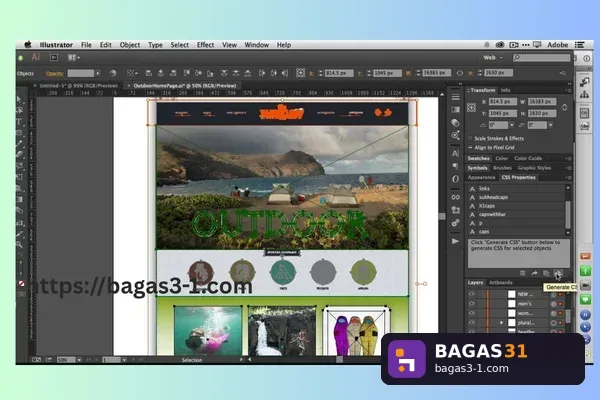The height and width of the screenshot is (400, 600).
Task: Click the Transform W value field
Action: pyautogui.click(x=542, y=101)
